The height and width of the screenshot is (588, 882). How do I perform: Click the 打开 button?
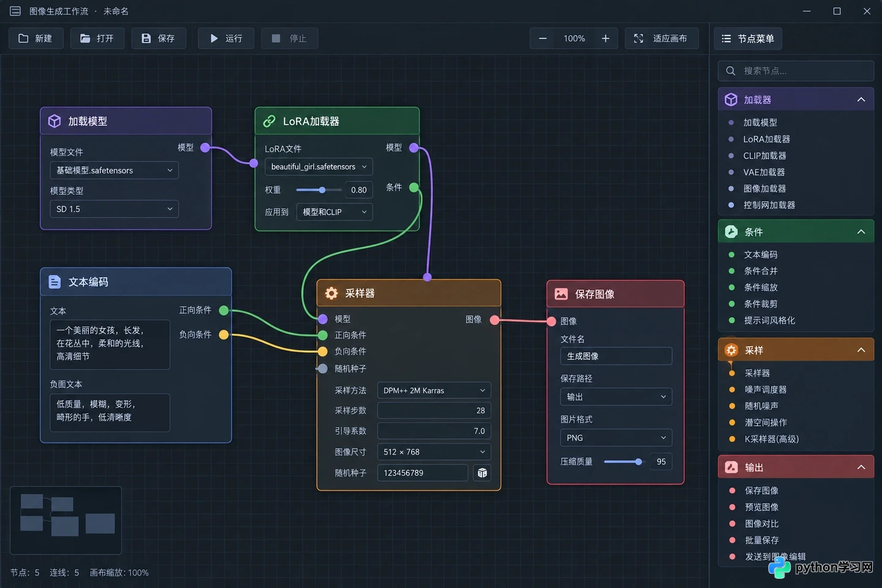tap(97, 39)
